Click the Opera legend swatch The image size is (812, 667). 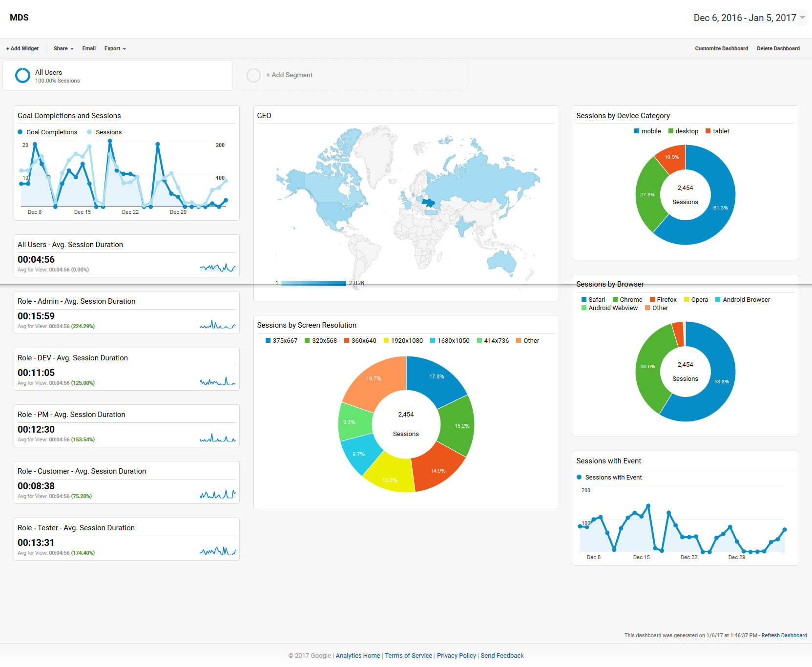click(x=687, y=299)
